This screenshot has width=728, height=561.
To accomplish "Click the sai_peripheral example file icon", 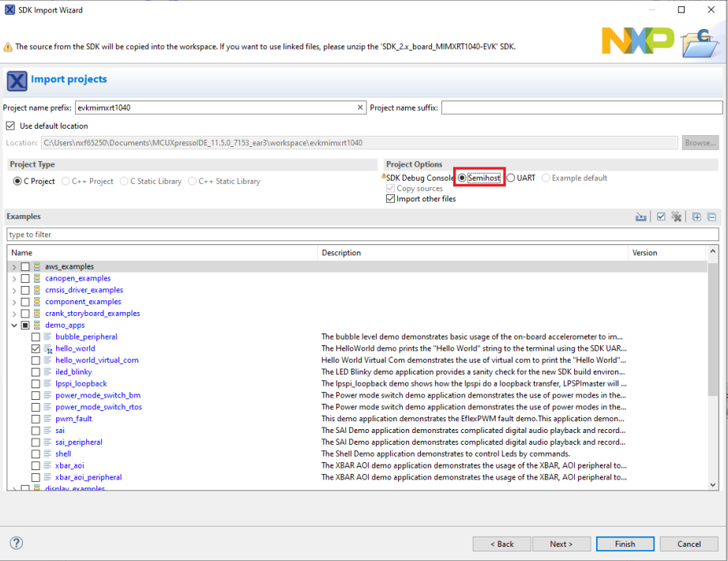I will [47, 442].
